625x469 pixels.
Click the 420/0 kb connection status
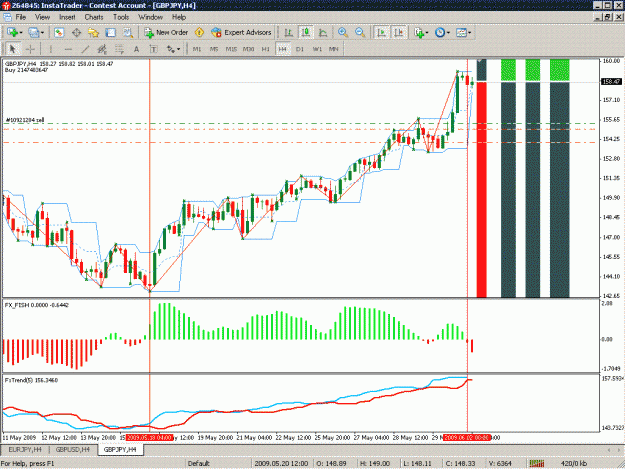tap(574, 463)
